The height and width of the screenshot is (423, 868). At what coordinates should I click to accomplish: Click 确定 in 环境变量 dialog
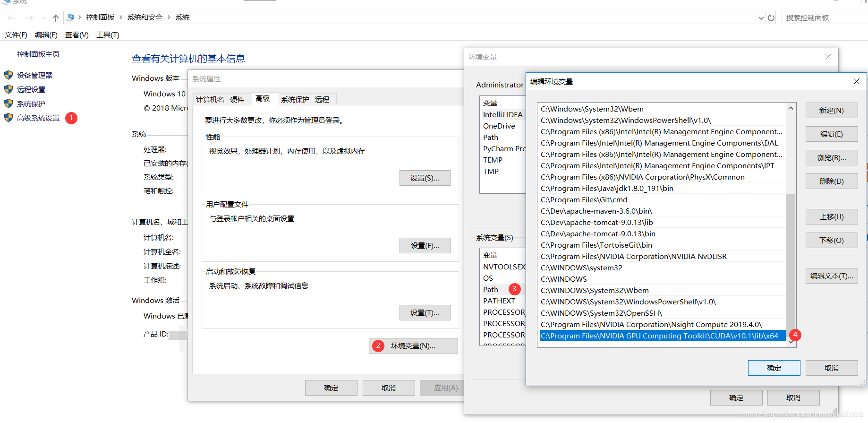click(736, 398)
